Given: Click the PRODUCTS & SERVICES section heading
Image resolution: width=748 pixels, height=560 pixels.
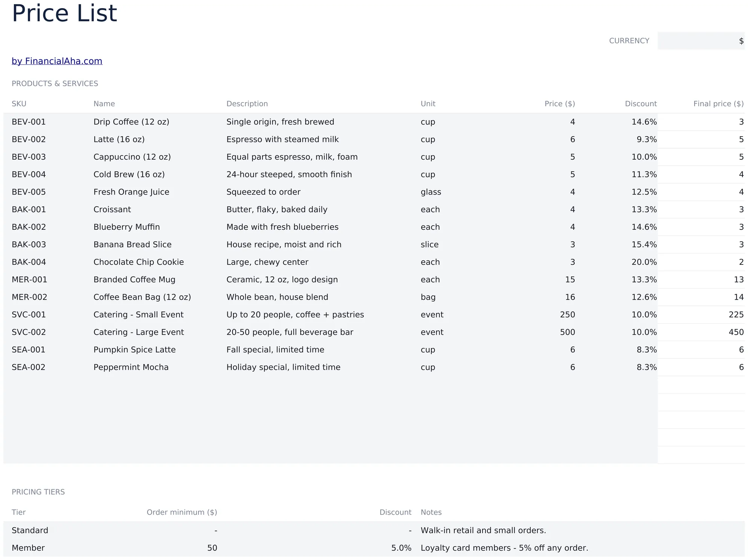Looking at the screenshot, I should coord(55,83).
